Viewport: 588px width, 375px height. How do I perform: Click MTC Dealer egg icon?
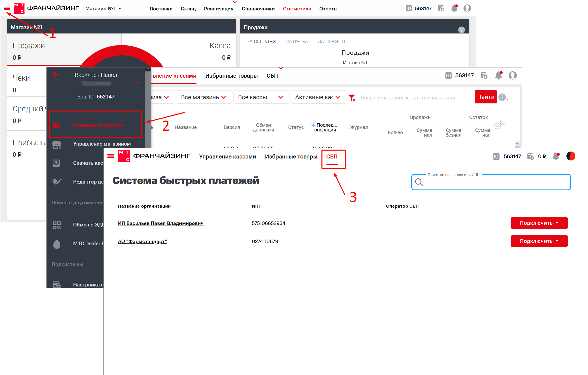click(x=57, y=244)
